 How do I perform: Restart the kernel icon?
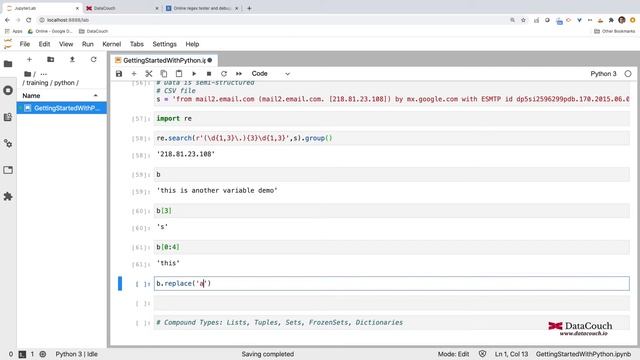[224, 74]
